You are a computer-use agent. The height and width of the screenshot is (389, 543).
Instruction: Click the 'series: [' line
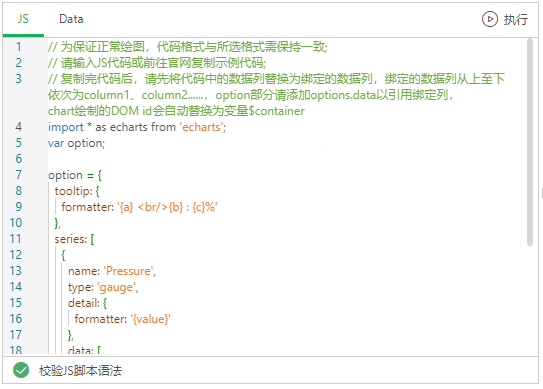(74, 239)
